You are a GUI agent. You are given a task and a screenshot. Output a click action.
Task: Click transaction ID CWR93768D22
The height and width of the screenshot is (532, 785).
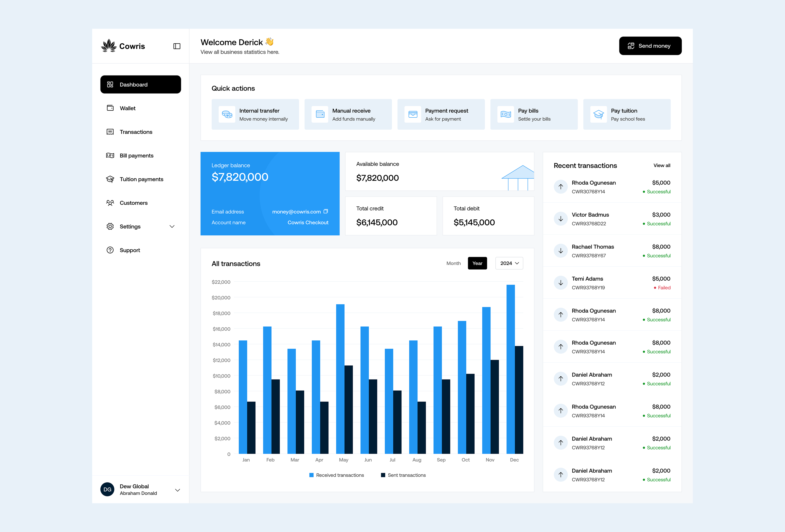[589, 224]
